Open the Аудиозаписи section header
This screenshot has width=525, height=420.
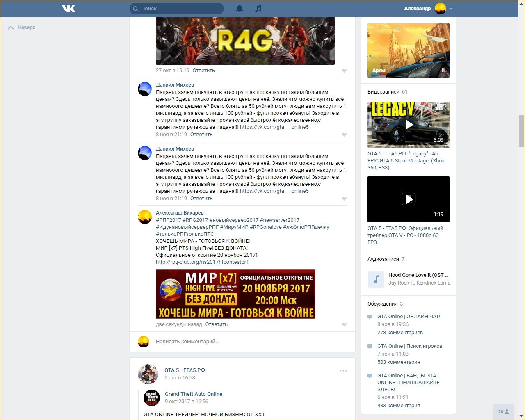(386, 259)
